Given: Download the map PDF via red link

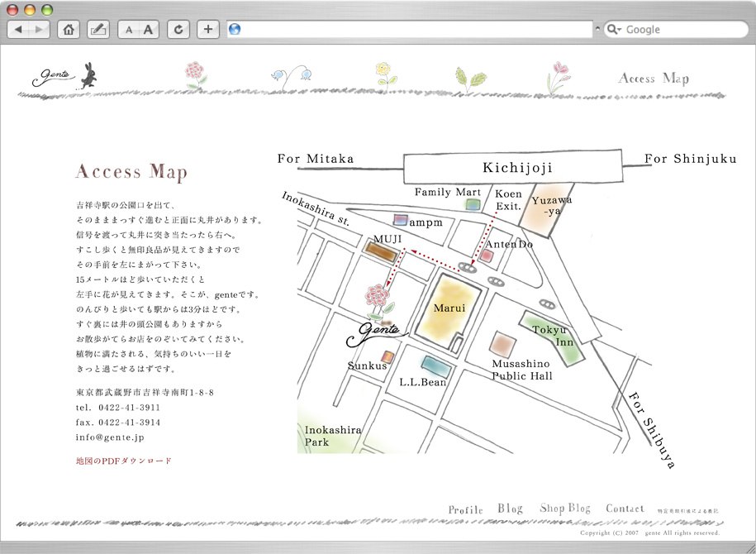Looking at the screenshot, I should point(124,461).
